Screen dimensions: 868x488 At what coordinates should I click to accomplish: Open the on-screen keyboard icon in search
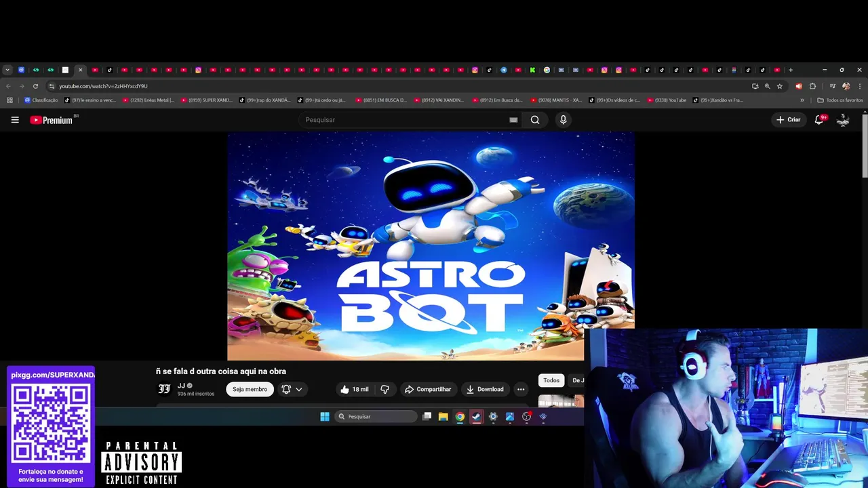(513, 120)
